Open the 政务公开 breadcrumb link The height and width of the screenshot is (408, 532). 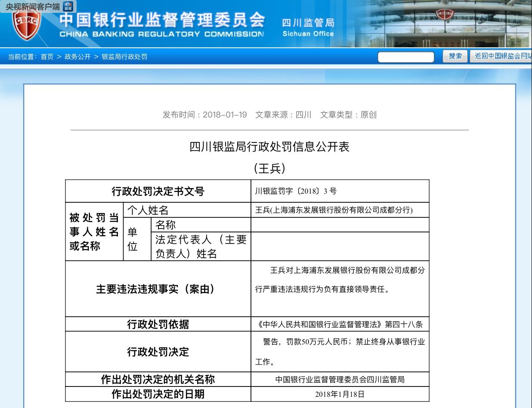(77, 57)
